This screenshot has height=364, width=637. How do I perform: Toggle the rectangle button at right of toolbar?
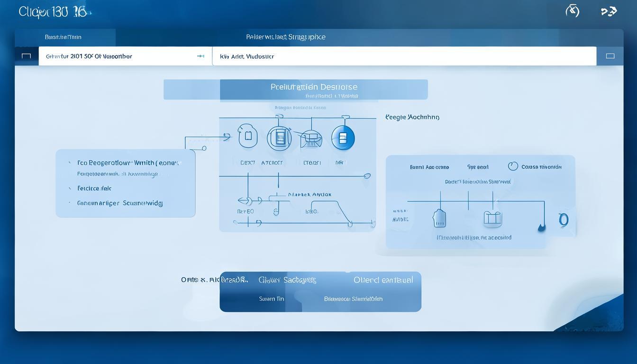(x=610, y=56)
